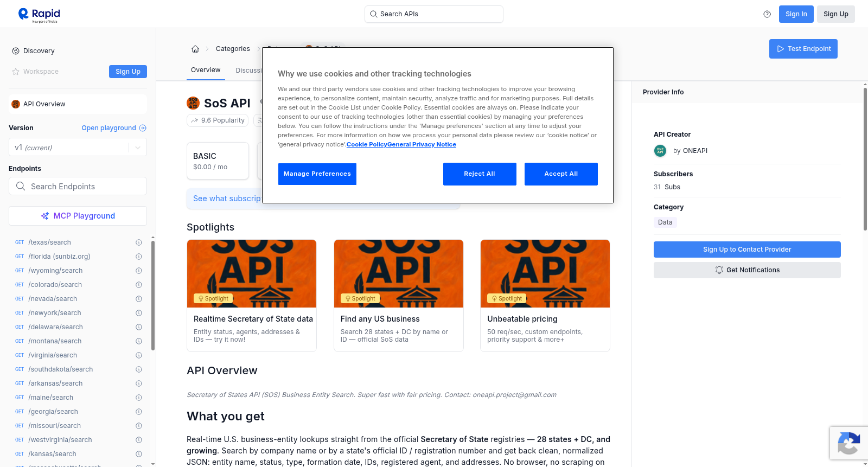Click the SoS API orange logo
The height and width of the screenshot is (467, 868).
coord(193,103)
